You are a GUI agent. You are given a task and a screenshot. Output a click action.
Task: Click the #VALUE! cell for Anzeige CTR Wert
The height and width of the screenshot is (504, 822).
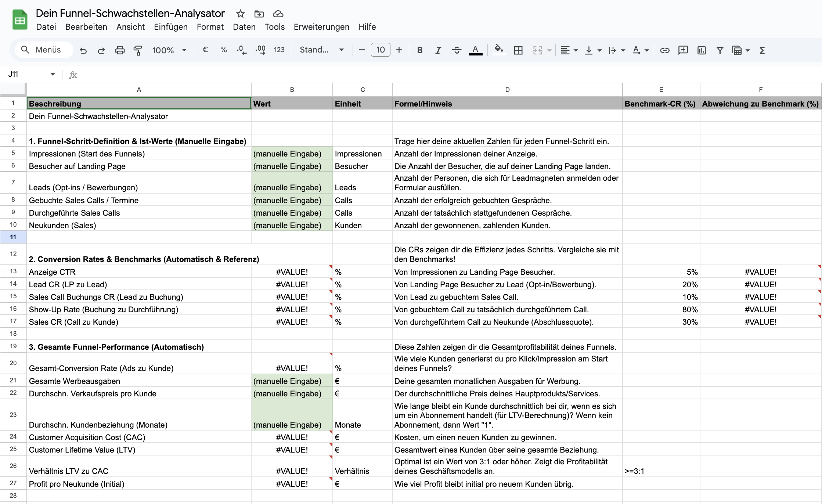pos(292,272)
